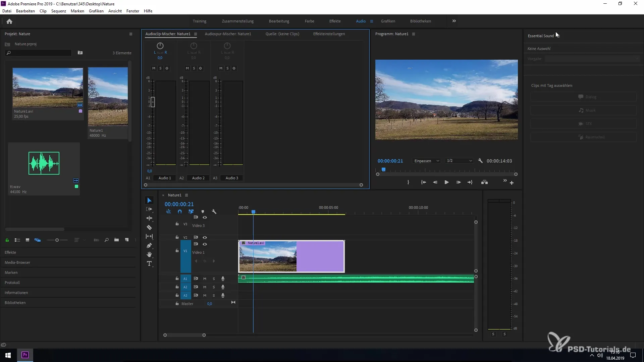
Task: Click the Dialog audio type button
Action: pos(583,97)
